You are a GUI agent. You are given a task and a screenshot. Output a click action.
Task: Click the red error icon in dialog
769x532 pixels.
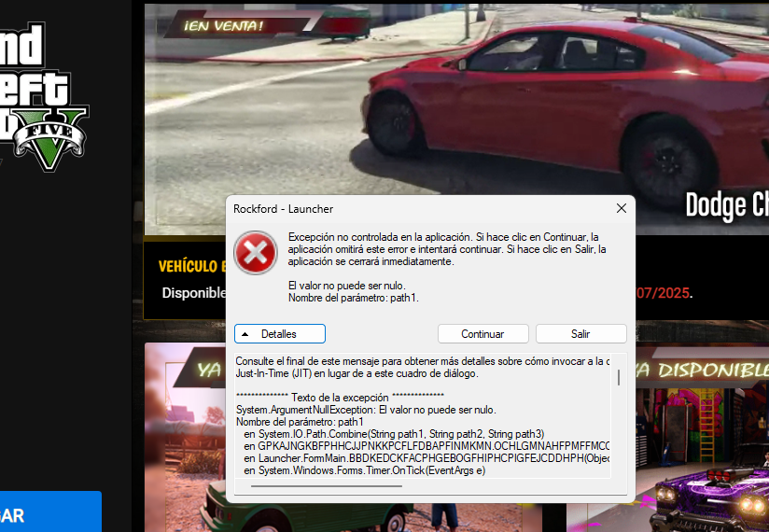tap(255, 253)
